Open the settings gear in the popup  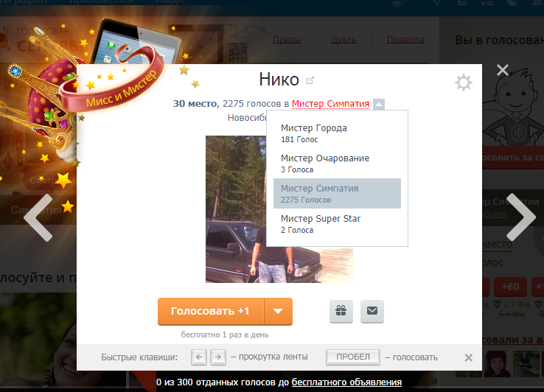464,83
